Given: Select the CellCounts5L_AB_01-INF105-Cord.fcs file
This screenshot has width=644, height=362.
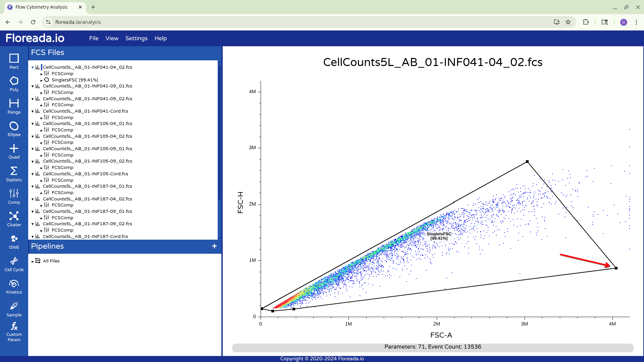Looking at the screenshot, I should (85, 174).
